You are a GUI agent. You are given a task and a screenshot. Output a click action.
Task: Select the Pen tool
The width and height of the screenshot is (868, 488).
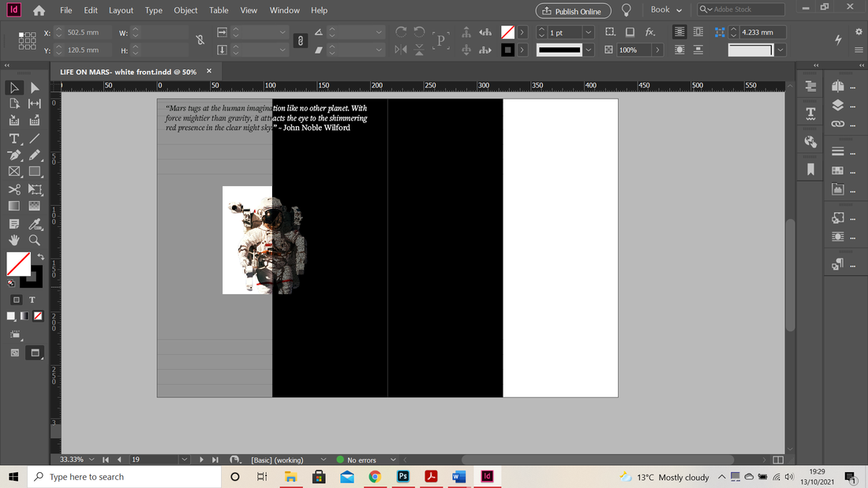coord(14,155)
